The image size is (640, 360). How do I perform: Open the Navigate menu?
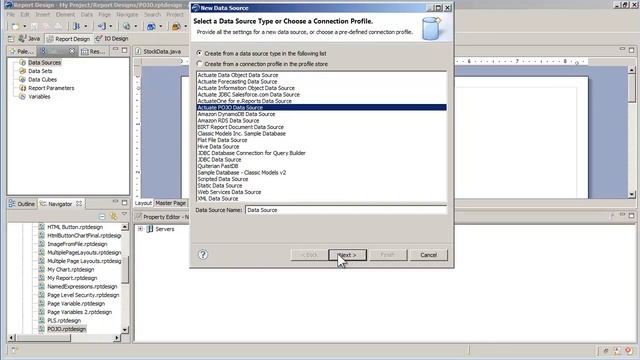coord(127,14)
